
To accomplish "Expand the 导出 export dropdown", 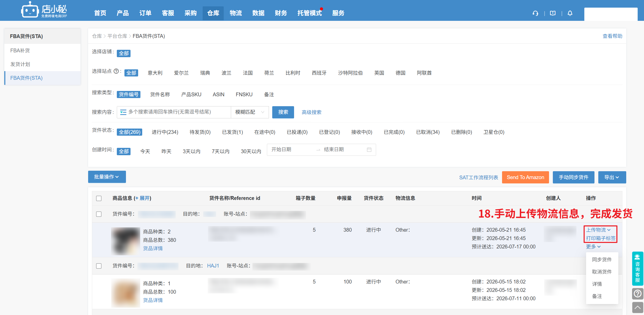I will (x=612, y=177).
